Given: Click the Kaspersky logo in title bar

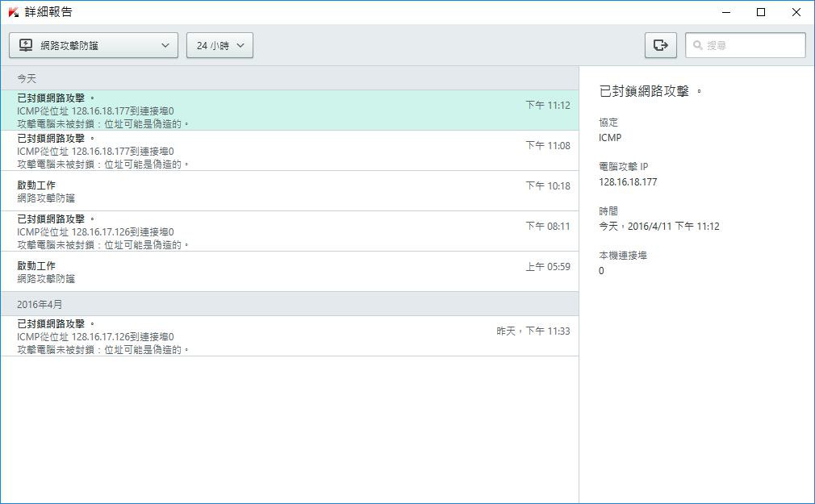Looking at the screenshot, I should [14, 12].
